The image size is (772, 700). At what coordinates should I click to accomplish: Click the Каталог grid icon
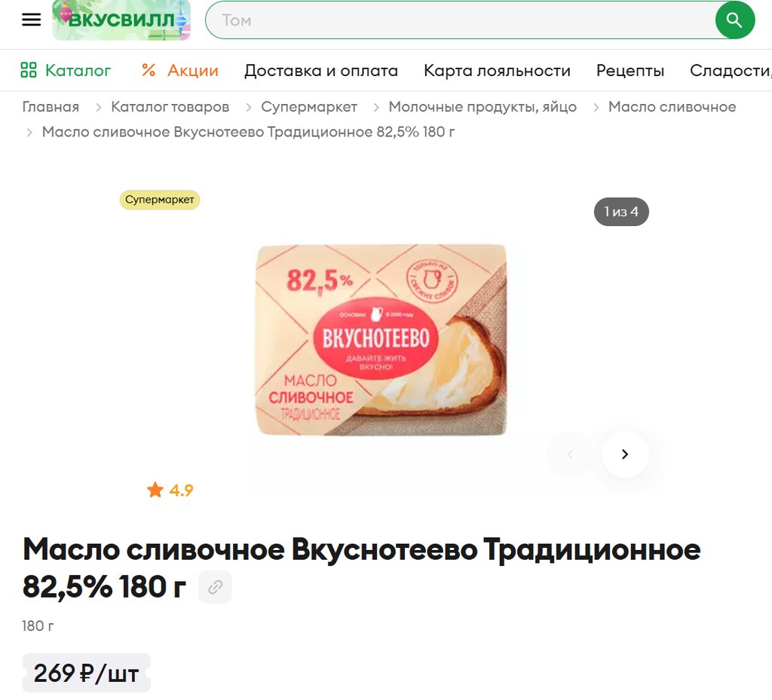point(29,70)
